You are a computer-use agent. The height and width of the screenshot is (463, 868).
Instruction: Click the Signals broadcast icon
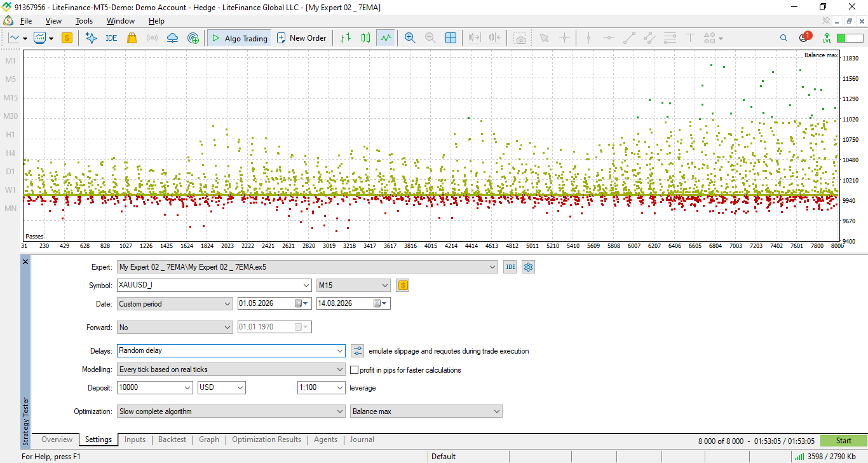(152, 38)
